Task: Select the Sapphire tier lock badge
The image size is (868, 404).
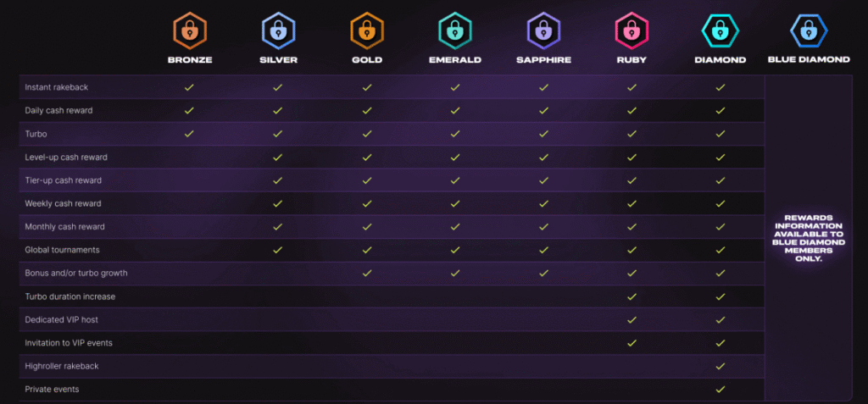Action: (x=543, y=30)
